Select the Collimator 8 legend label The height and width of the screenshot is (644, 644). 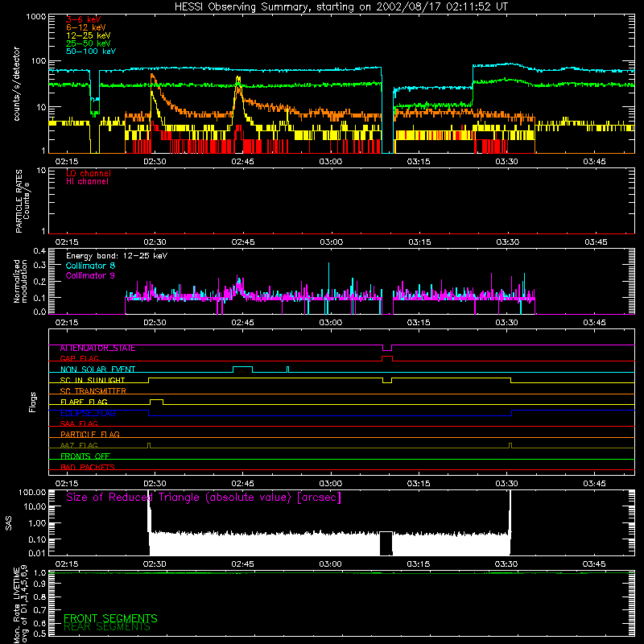[x=90, y=266]
